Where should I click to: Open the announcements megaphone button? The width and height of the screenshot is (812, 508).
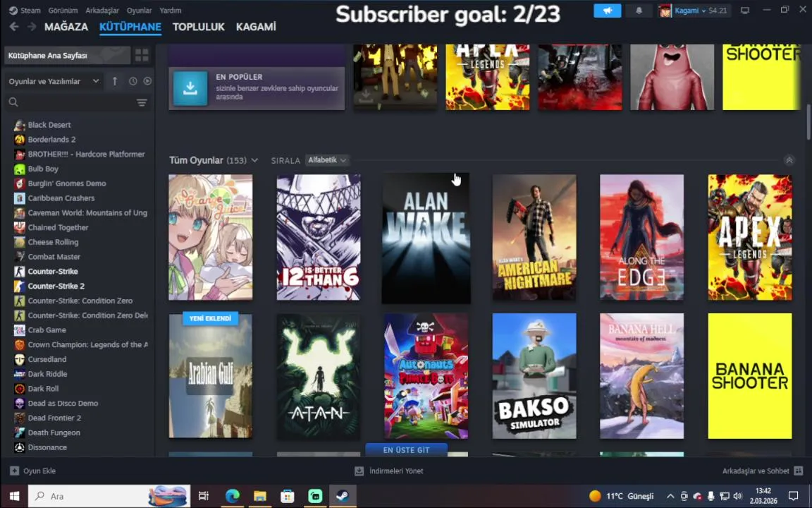(x=607, y=11)
